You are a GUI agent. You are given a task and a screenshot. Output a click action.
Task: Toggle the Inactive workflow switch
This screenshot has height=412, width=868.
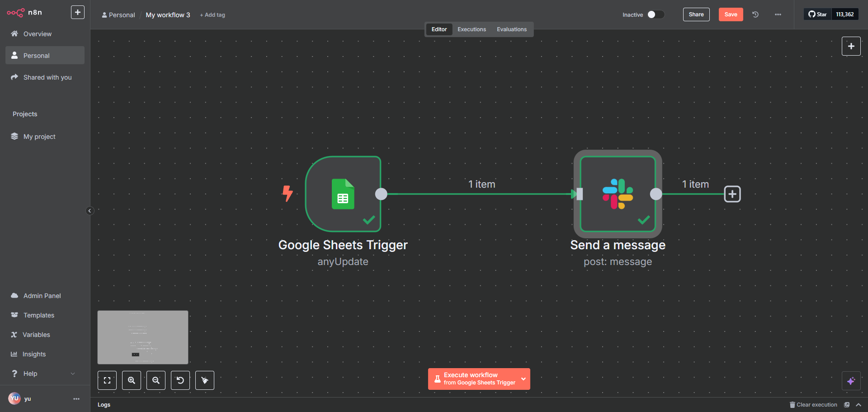tap(656, 14)
